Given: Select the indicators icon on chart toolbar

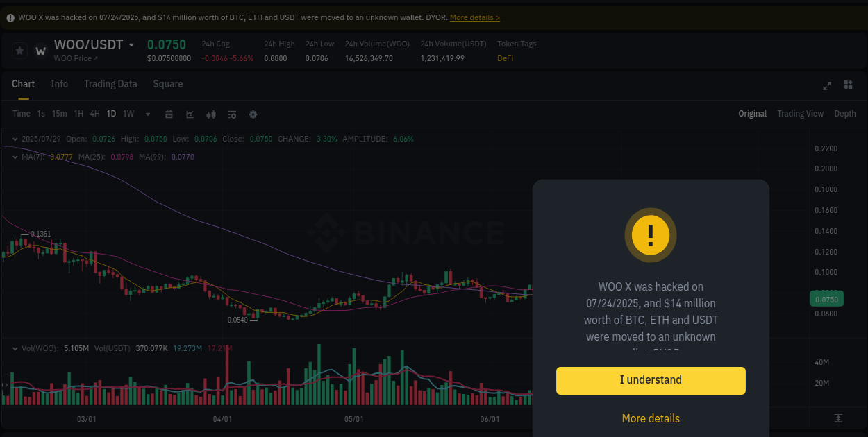Looking at the screenshot, I should pyautogui.click(x=210, y=114).
